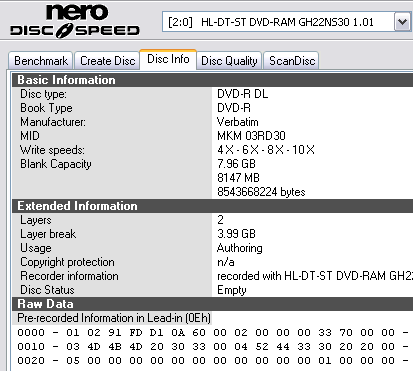This screenshot has height=371, width=413.
Task: Click the Recorder information value text
Action: pos(315,276)
